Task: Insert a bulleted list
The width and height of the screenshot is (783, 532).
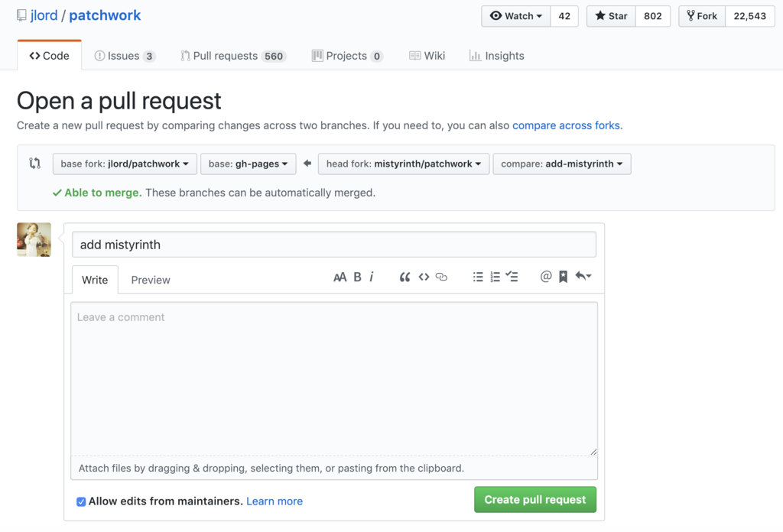Action: pyautogui.click(x=478, y=277)
